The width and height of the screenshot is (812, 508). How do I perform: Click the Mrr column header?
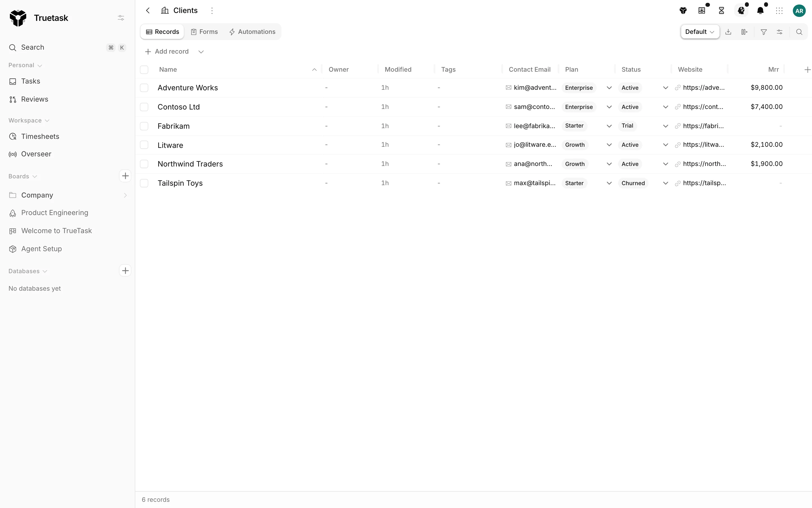pyautogui.click(x=773, y=69)
